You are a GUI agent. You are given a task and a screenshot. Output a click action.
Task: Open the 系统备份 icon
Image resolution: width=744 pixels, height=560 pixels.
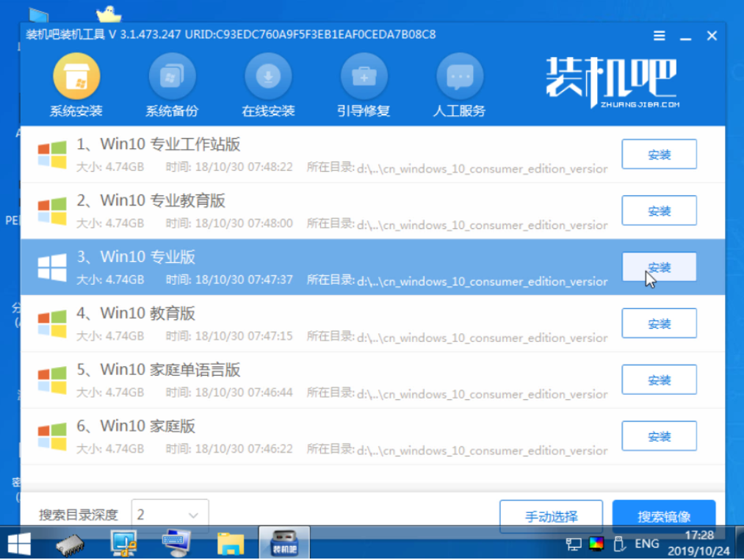coord(173,76)
